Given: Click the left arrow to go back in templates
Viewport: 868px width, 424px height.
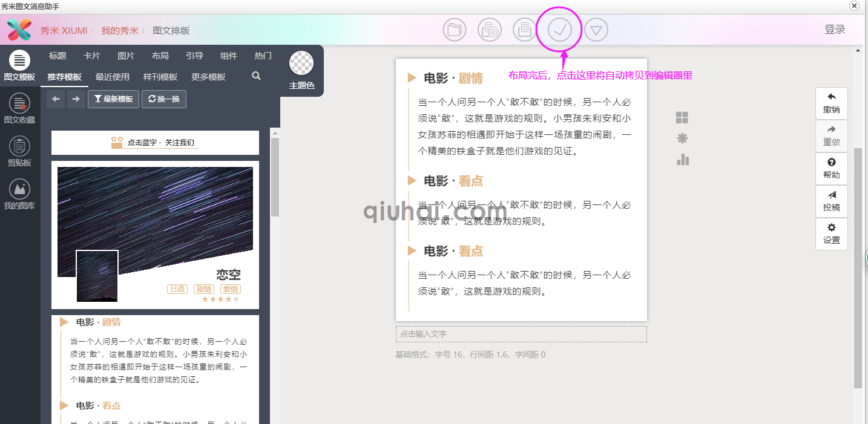Looking at the screenshot, I should (55, 99).
